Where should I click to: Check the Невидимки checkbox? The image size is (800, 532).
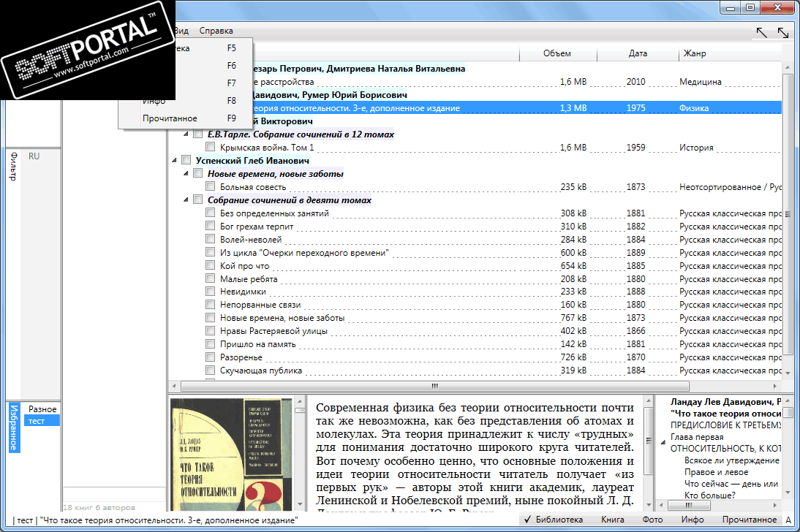[x=210, y=292]
